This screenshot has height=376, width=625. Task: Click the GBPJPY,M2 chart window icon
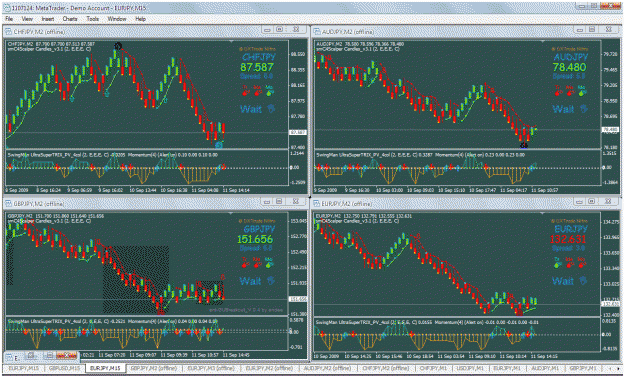pos(8,204)
